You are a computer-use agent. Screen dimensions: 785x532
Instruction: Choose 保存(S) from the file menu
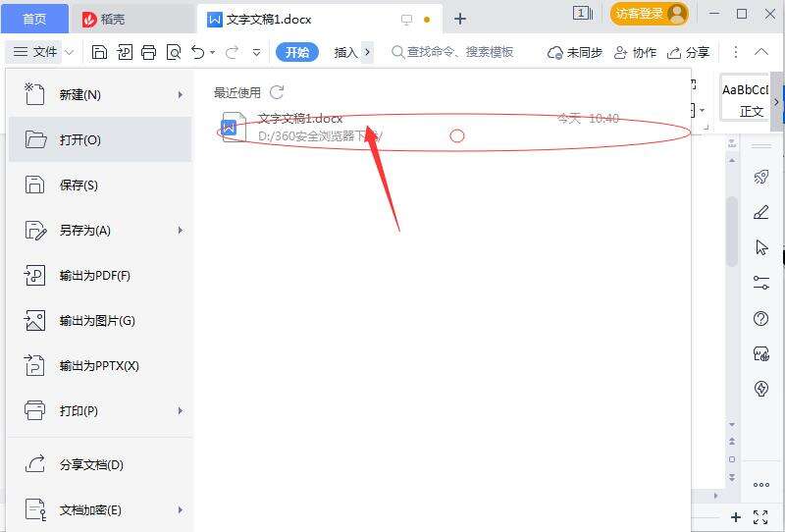pos(100,185)
